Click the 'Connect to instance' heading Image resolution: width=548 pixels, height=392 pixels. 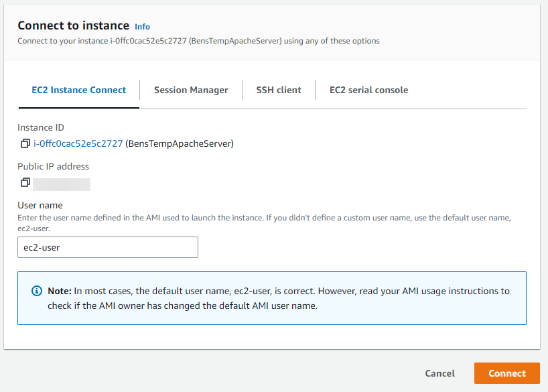74,25
